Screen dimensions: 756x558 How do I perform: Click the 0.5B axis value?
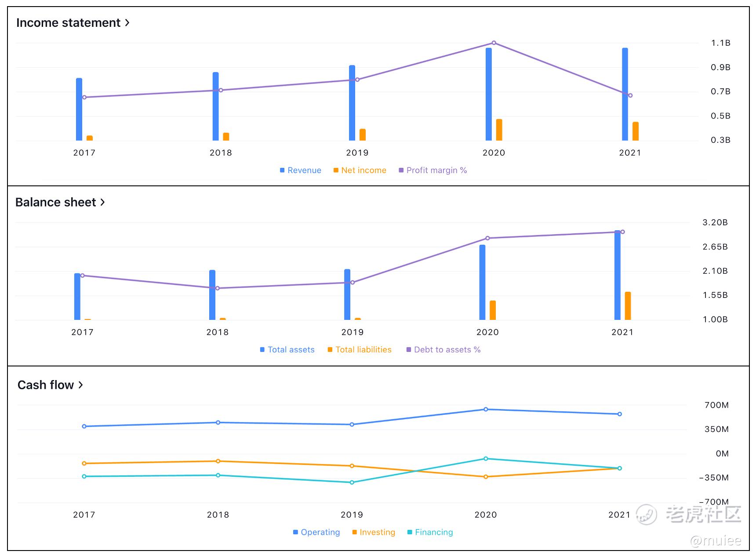[x=721, y=116]
